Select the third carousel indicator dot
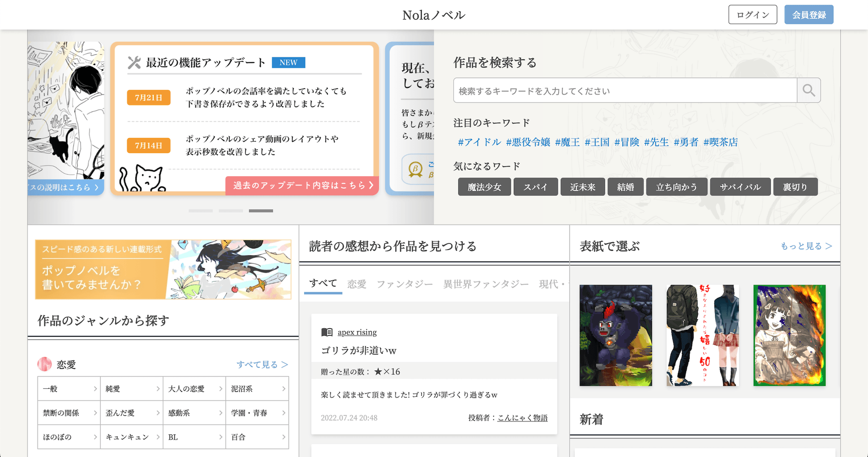Image resolution: width=868 pixels, height=457 pixels. click(x=261, y=210)
